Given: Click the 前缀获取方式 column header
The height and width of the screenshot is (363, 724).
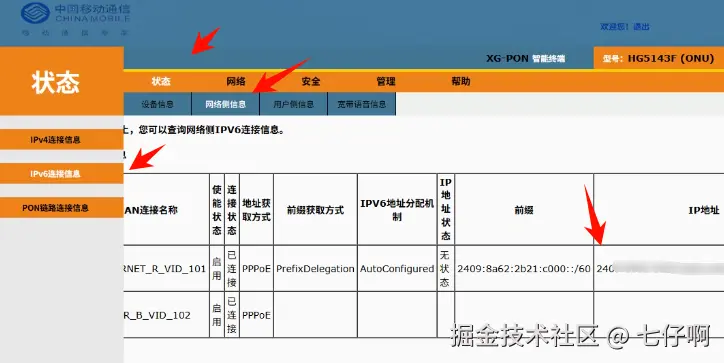Looking at the screenshot, I should (x=315, y=210).
